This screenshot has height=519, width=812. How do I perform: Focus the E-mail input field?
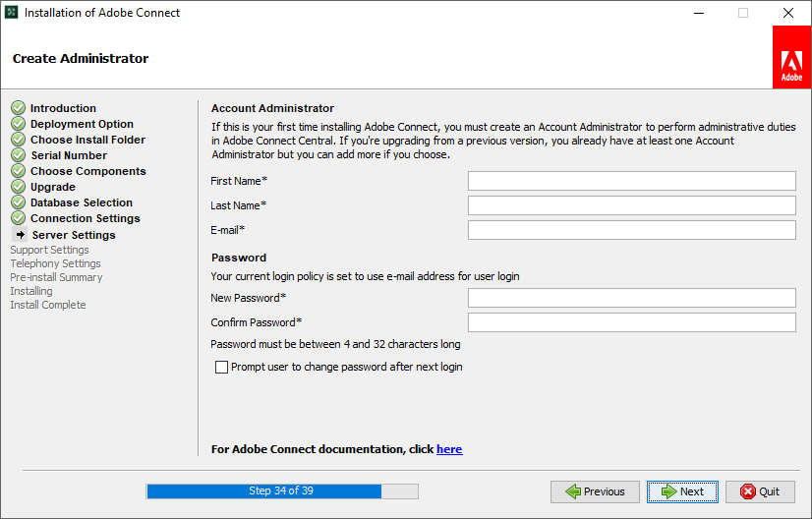[x=632, y=230]
